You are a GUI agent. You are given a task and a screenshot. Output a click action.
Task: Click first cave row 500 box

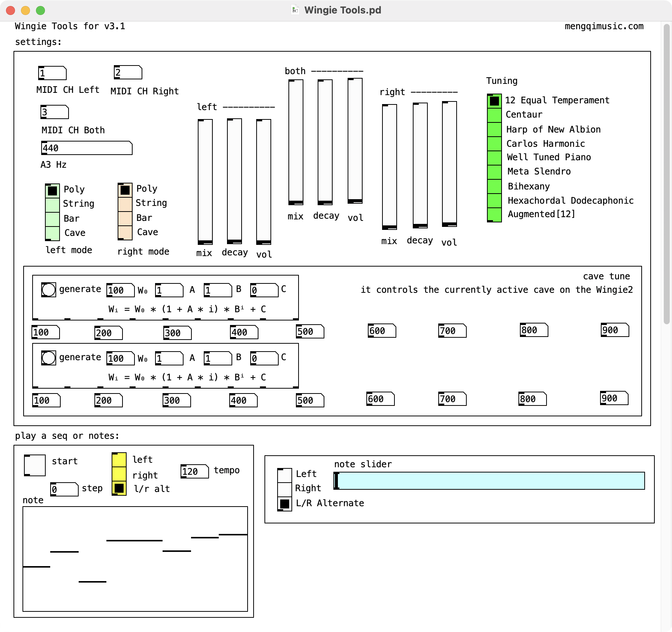tap(310, 331)
